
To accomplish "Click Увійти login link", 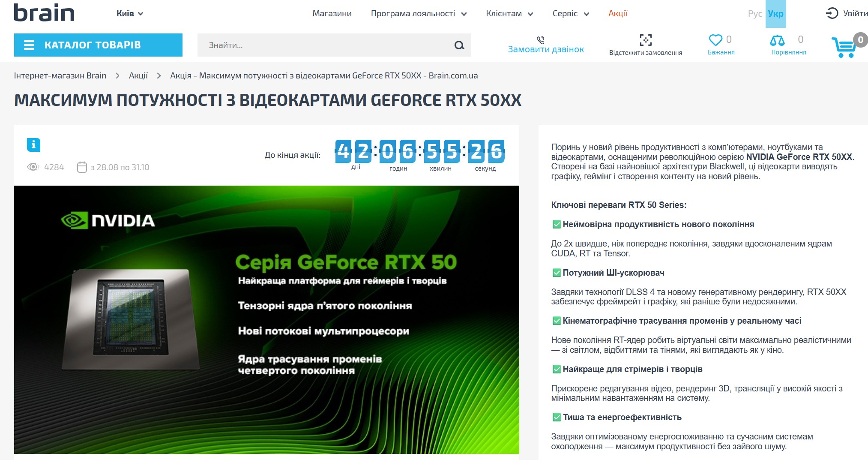I will click(855, 14).
